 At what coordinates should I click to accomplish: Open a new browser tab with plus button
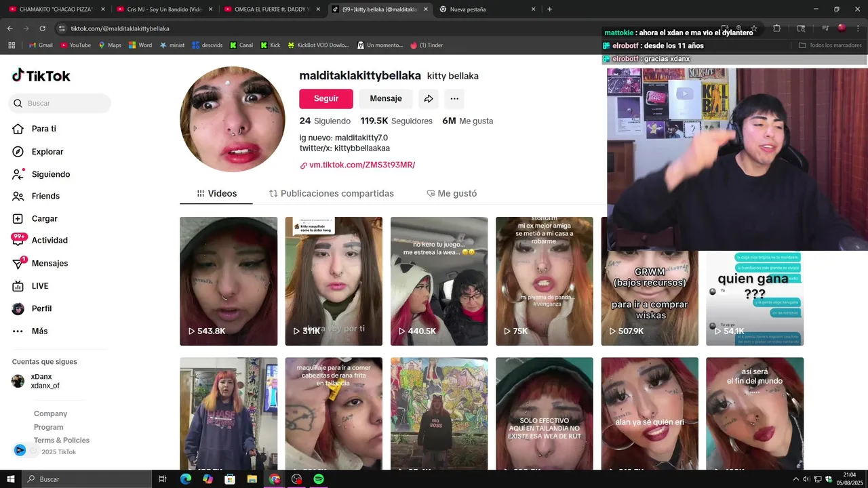[549, 9]
